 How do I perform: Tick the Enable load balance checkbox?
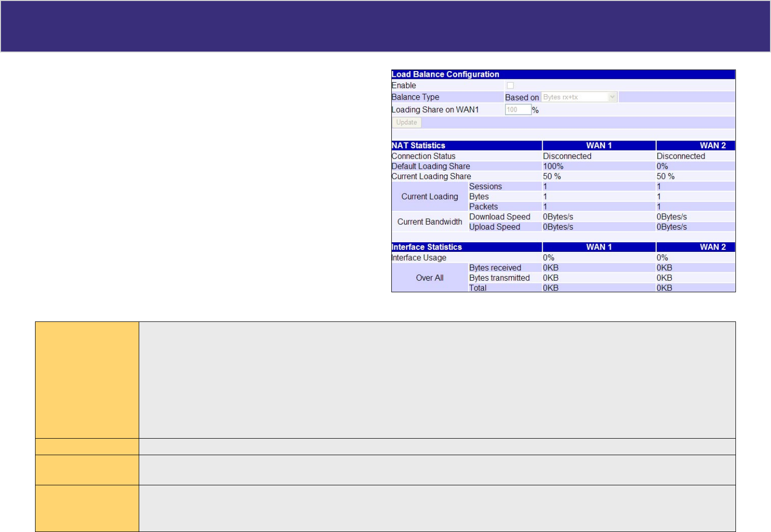point(510,86)
